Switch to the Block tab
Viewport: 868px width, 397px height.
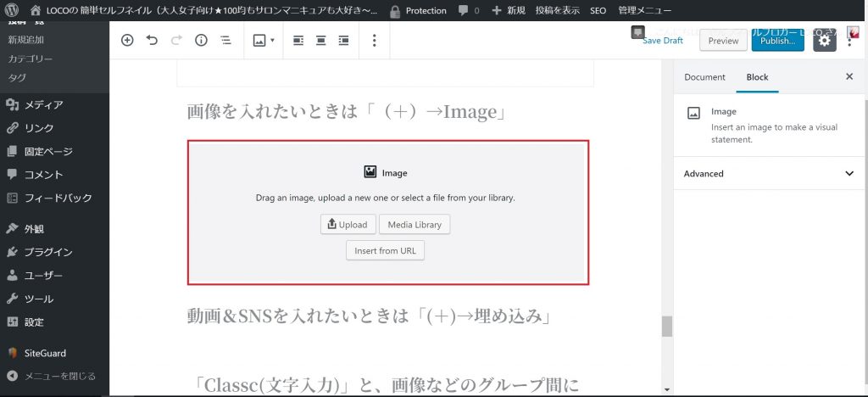757,77
